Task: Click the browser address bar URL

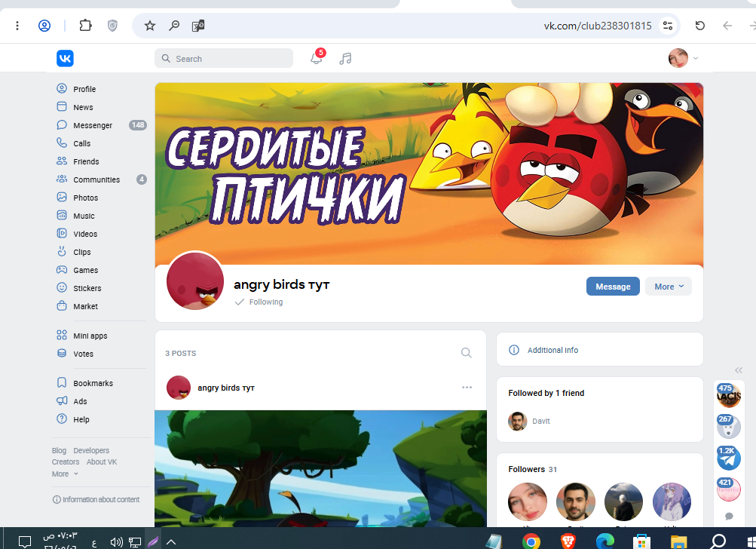Action: (598, 26)
